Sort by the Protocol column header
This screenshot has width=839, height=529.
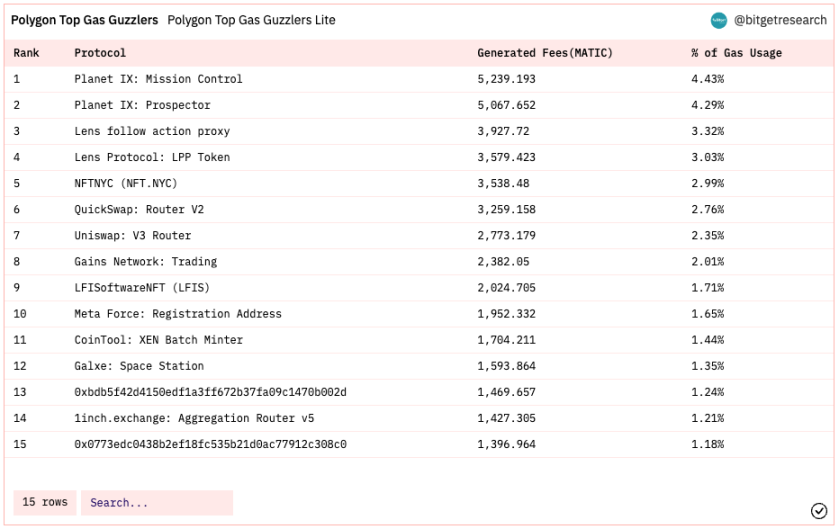point(100,53)
